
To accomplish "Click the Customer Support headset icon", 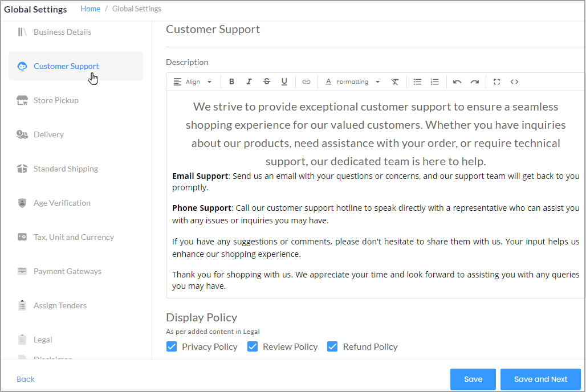I will 22,66.
